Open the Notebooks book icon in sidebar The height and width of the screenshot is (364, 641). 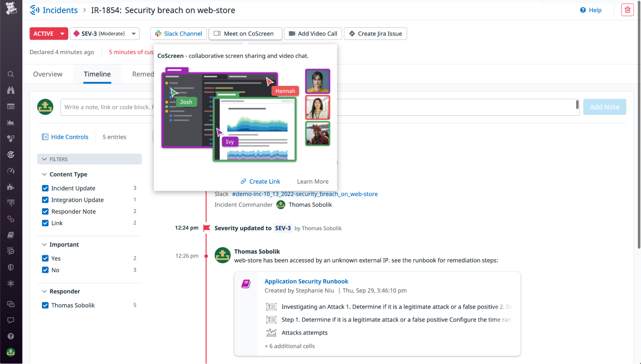click(x=11, y=235)
